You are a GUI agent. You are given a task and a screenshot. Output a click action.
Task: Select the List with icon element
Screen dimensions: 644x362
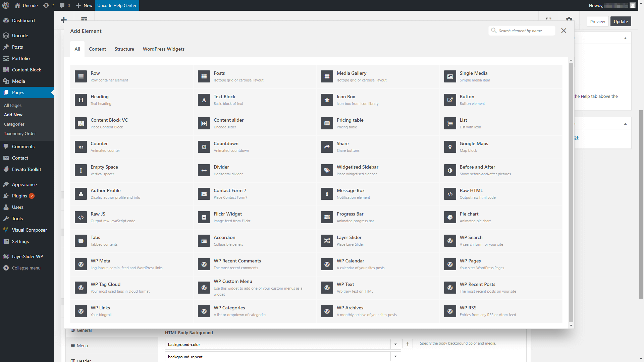coord(450,123)
